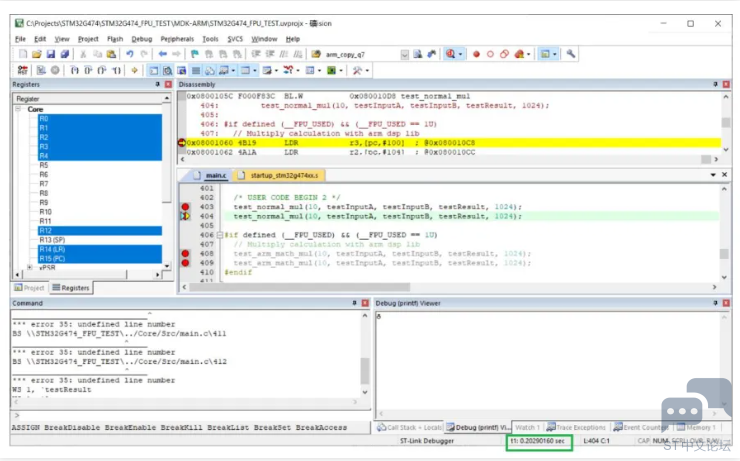Undo the last edit

[130, 54]
